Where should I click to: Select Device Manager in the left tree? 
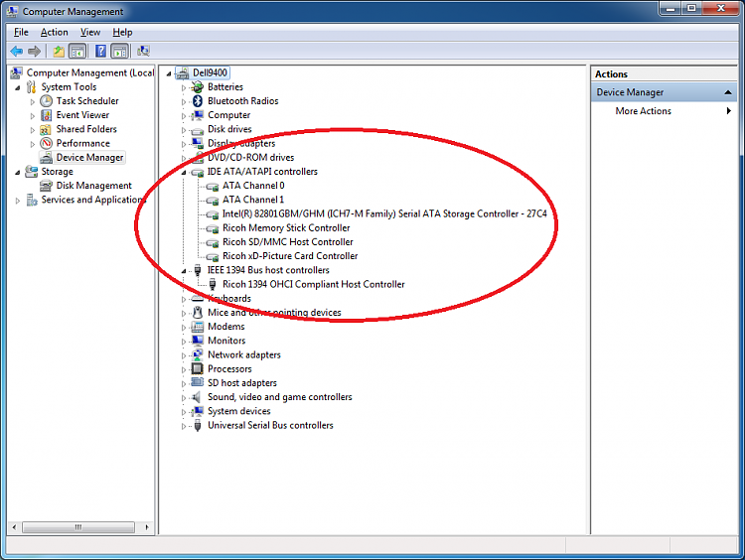point(89,157)
